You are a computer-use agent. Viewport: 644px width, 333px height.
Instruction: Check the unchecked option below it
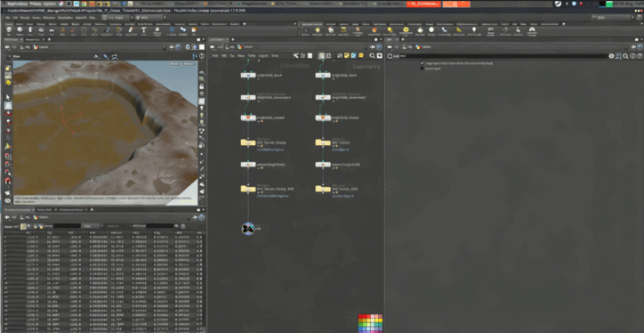(423, 69)
